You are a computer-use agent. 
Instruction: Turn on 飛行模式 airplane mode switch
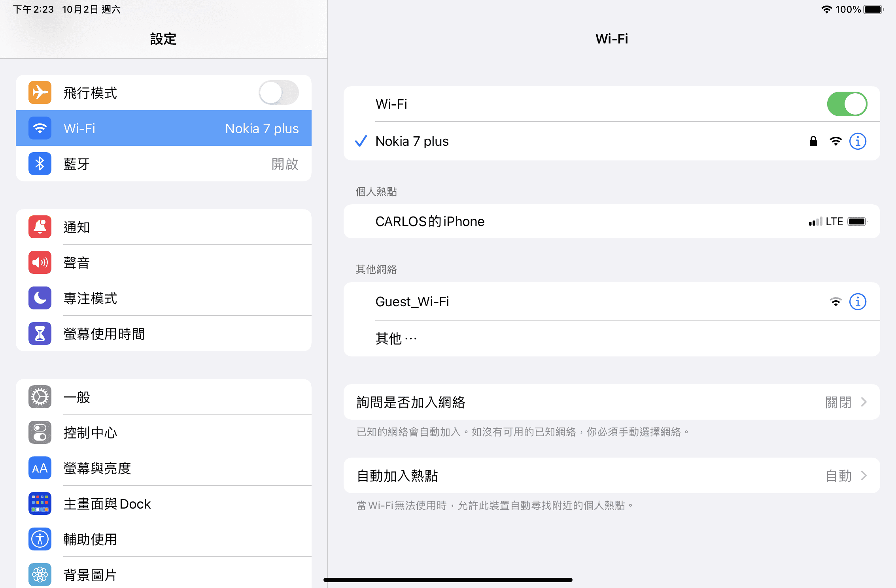tap(279, 93)
